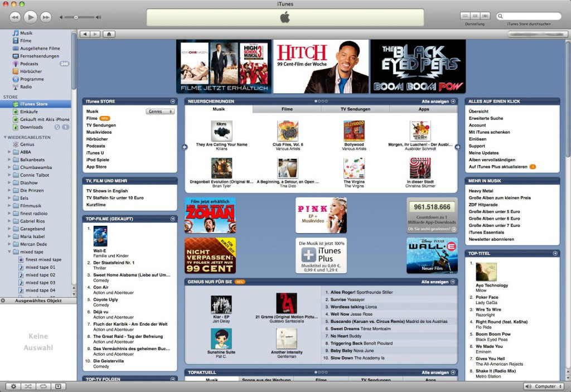Open the Genres dropdown

click(160, 112)
